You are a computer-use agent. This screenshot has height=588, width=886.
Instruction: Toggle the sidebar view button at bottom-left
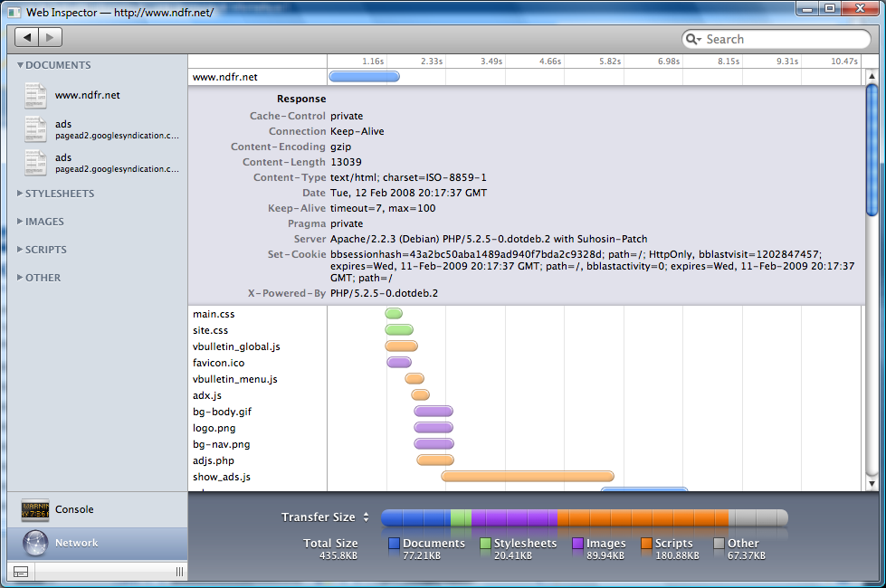pyautogui.click(x=21, y=572)
